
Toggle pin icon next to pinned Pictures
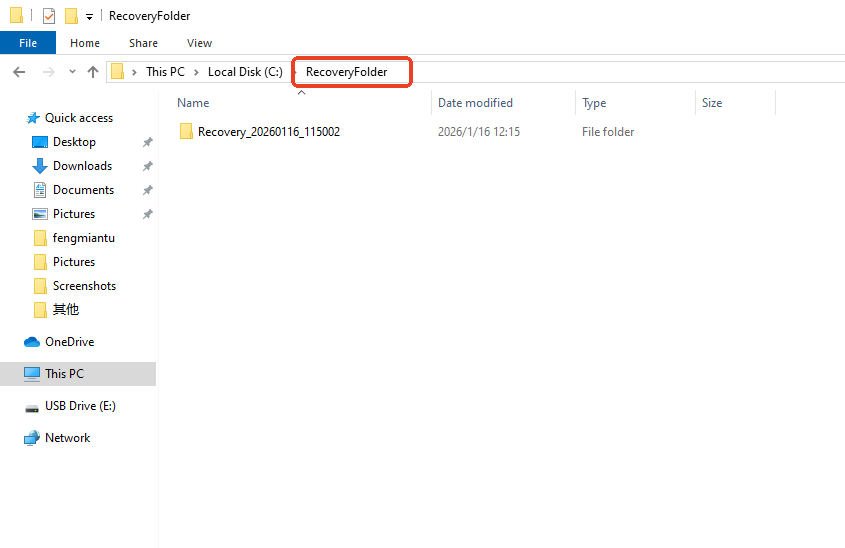point(148,214)
